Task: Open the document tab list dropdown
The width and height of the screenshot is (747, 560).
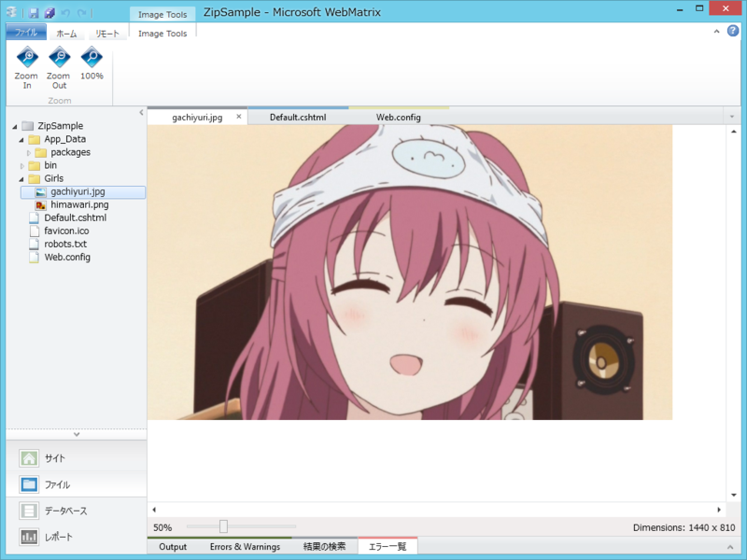Action: point(732,117)
